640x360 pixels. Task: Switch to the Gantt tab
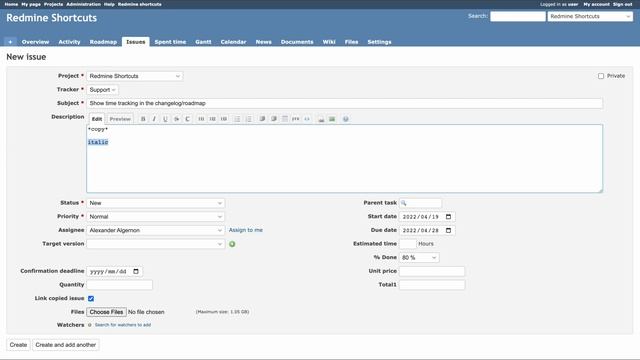[203, 42]
